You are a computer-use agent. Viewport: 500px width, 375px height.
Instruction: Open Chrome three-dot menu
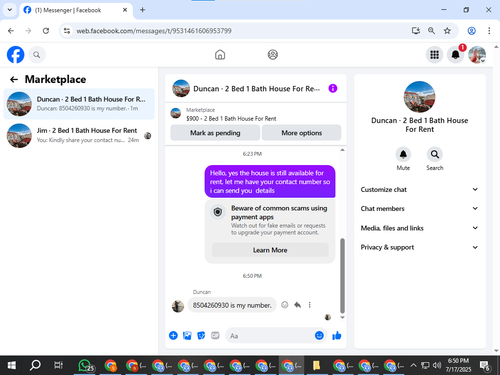(489, 31)
